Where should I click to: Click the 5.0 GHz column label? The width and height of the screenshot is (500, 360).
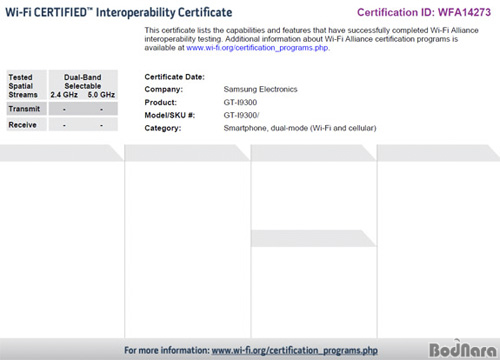[x=101, y=95]
